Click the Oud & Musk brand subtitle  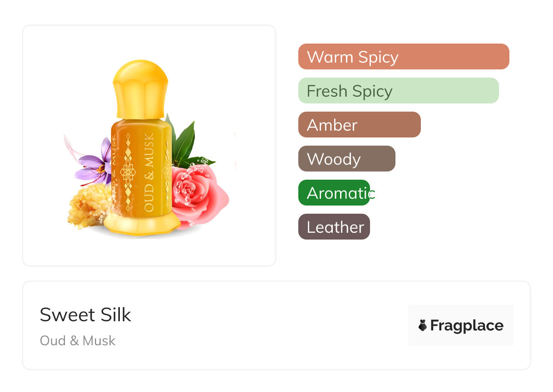pos(78,341)
